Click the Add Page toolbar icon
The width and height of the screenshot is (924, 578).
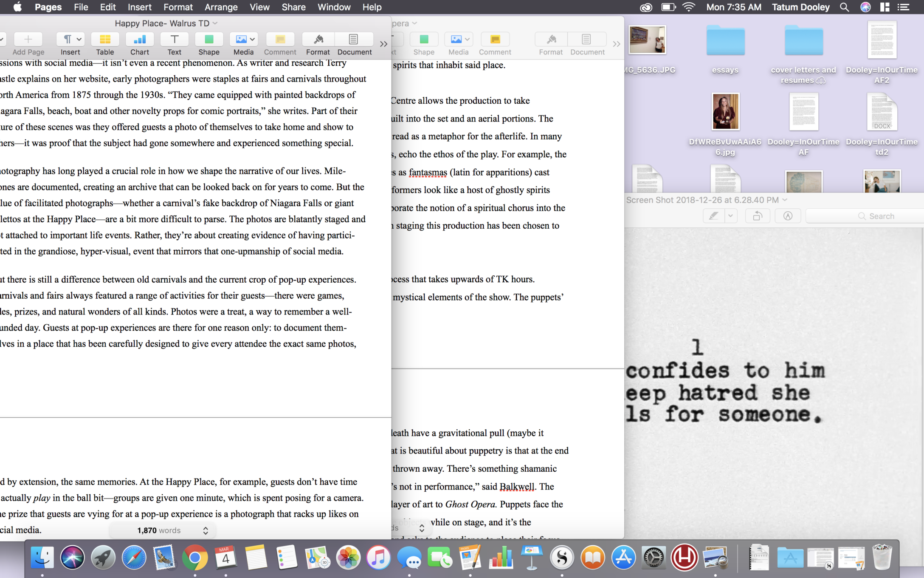click(28, 40)
